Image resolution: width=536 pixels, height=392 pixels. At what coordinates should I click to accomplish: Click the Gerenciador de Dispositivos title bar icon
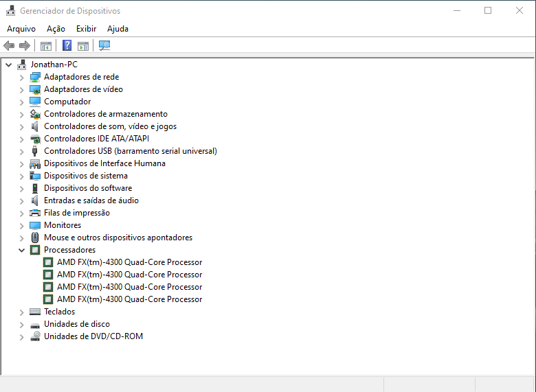pos(10,10)
